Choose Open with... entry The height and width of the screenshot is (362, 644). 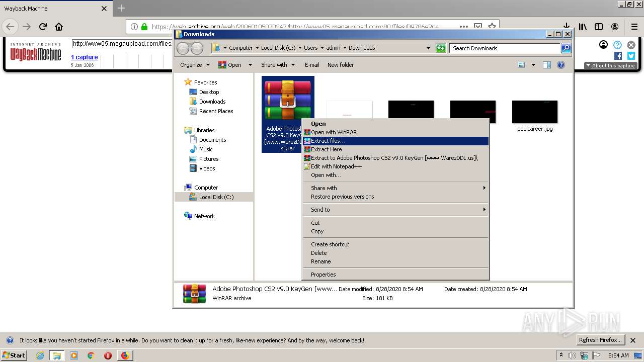395,175
